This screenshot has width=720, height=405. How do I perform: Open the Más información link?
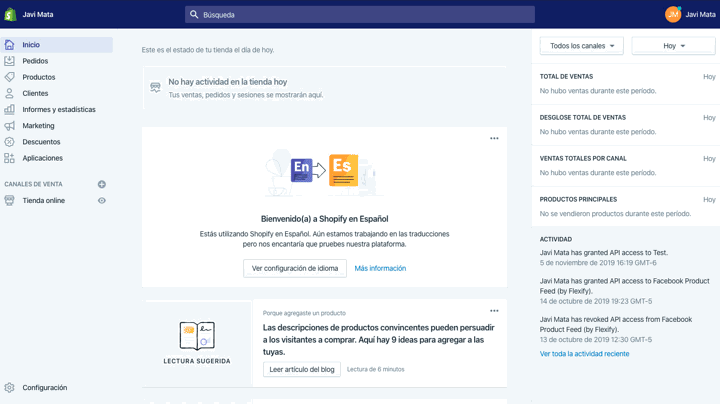[380, 268]
